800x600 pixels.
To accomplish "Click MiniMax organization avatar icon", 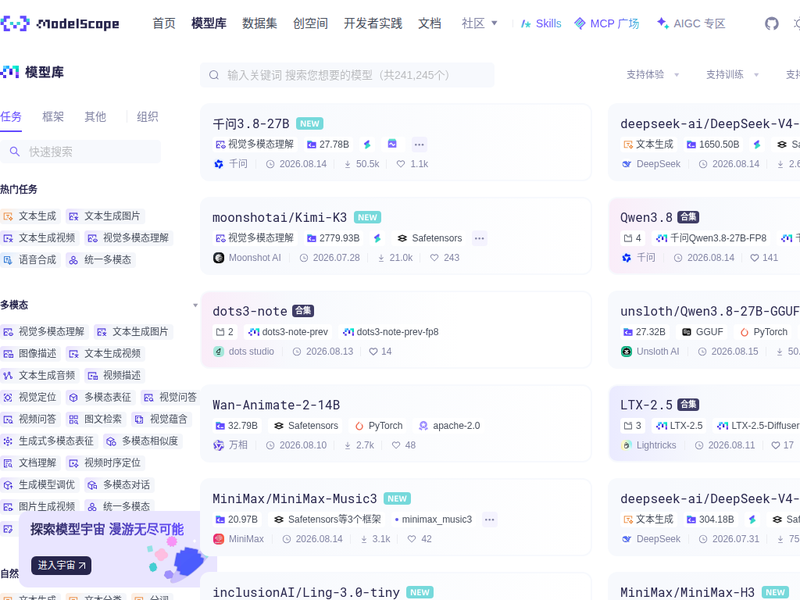I will pyautogui.click(x=218, y=539).
